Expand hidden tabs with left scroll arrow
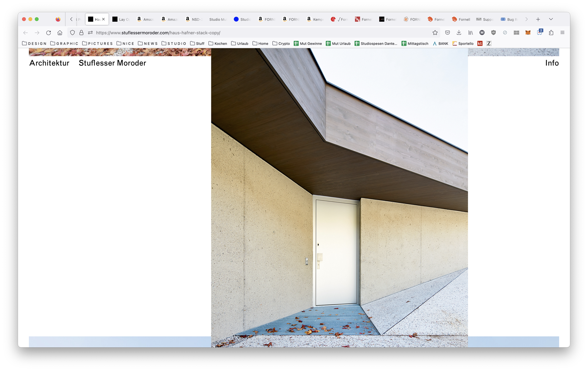Screen dimensions: 588x371 point(72,19)
